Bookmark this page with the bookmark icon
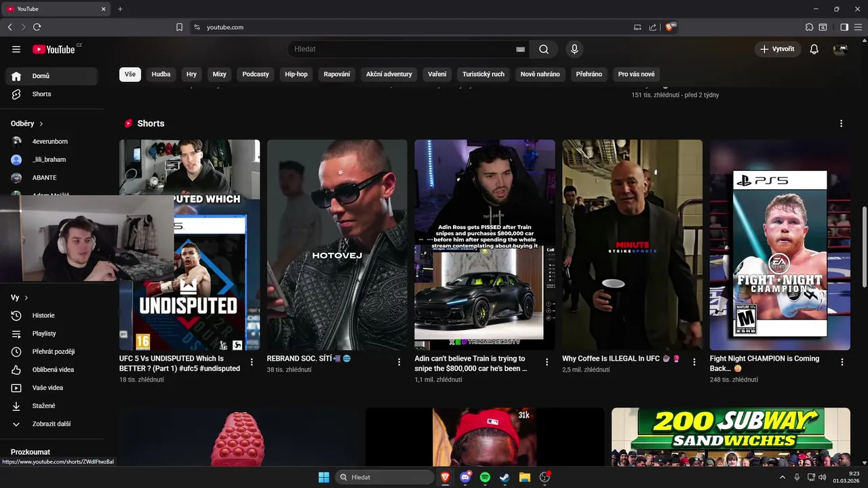 pos(179,27)
